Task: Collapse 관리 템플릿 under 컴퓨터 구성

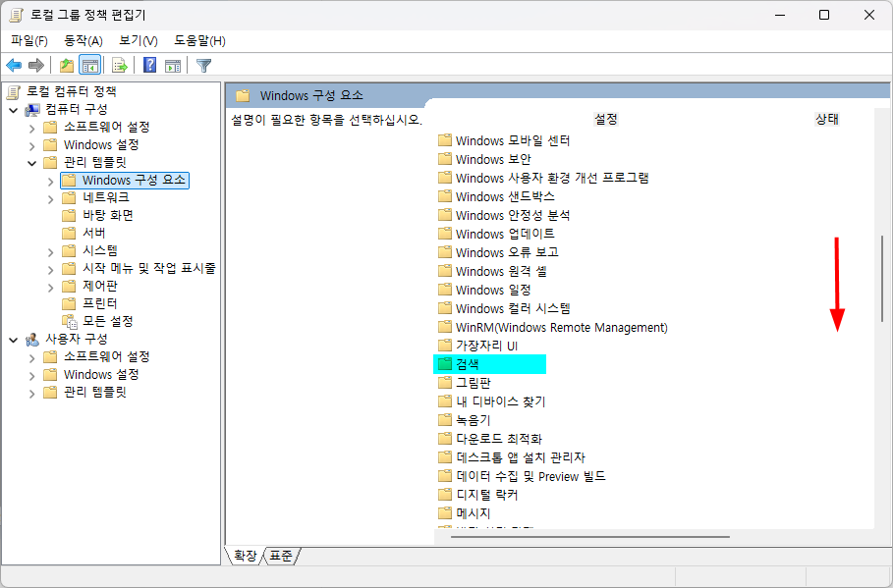Action: [x=31, y=163]
